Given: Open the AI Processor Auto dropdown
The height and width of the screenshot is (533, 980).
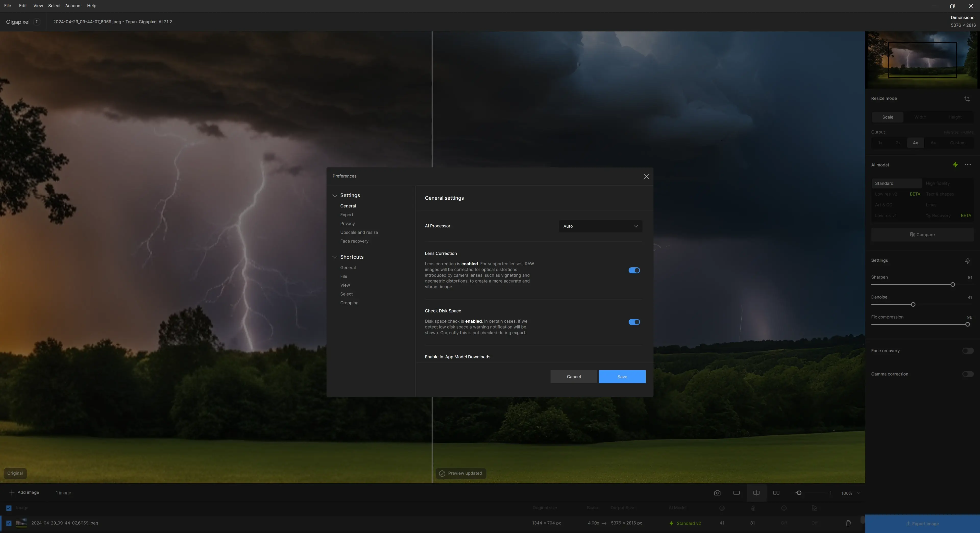Looking at the screenshot, I should 600,226.
